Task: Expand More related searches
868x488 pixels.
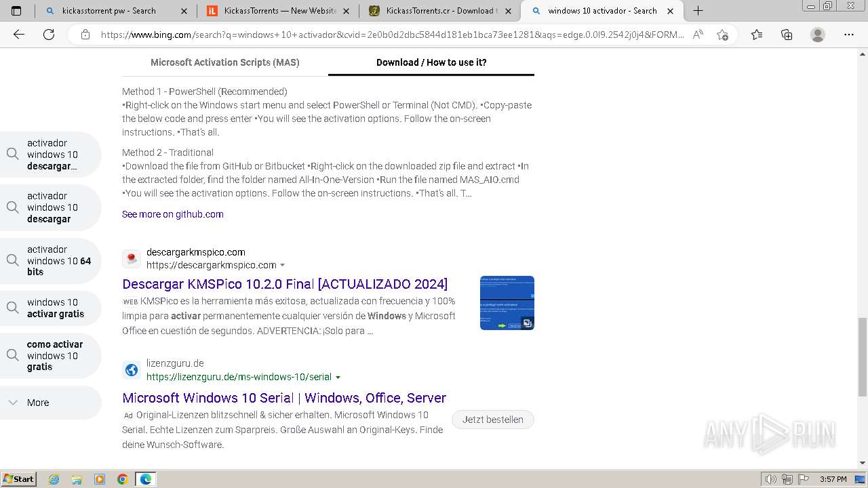Action: [51, 403]
